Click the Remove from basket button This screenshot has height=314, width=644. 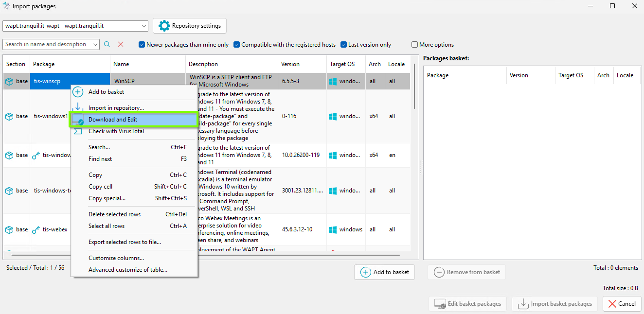pos(466,272)
